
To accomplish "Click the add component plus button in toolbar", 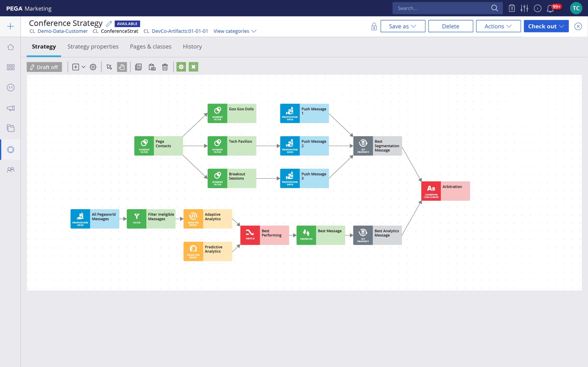I will pyautogui.click(x=76, y=67).
